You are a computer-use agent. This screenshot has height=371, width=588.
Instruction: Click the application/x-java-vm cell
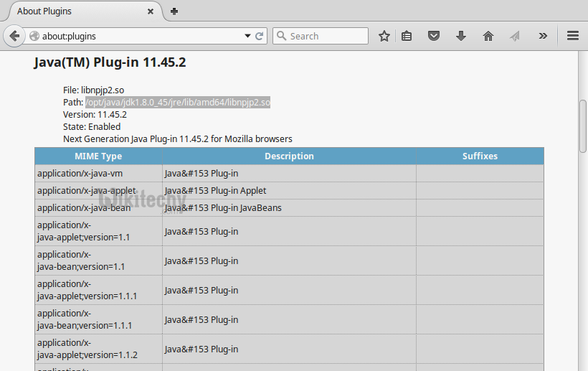(x=98, y=174)
